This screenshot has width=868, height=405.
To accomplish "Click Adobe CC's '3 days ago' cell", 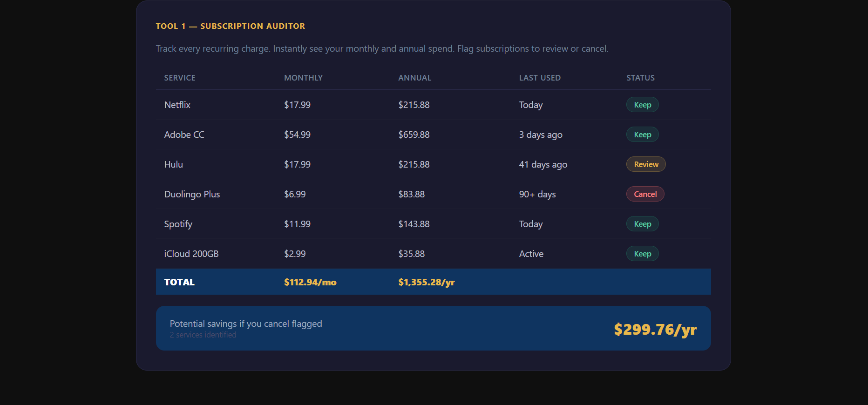I will click(541, 135).
